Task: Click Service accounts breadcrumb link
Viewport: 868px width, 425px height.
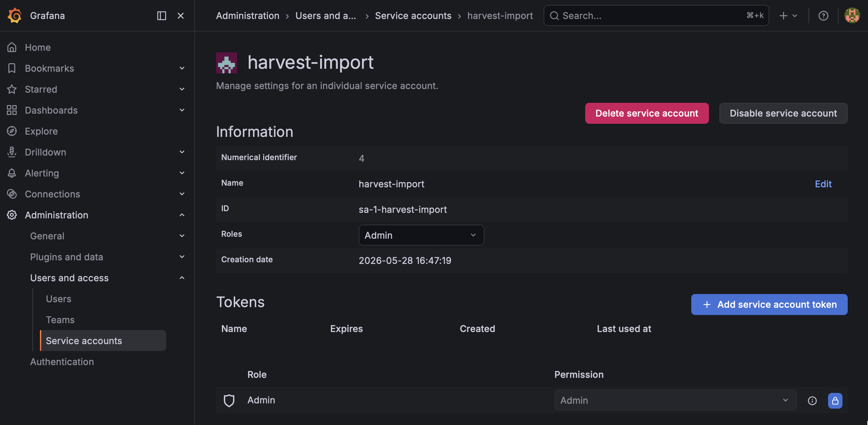Action: click(x=413, y=15)
